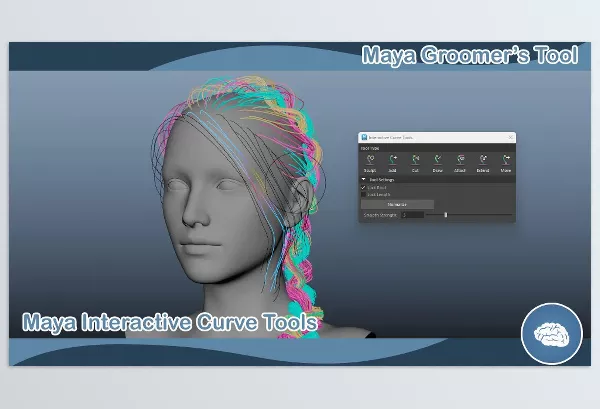
Task: Click the Normalize button
Action: (x=397, y=205)
